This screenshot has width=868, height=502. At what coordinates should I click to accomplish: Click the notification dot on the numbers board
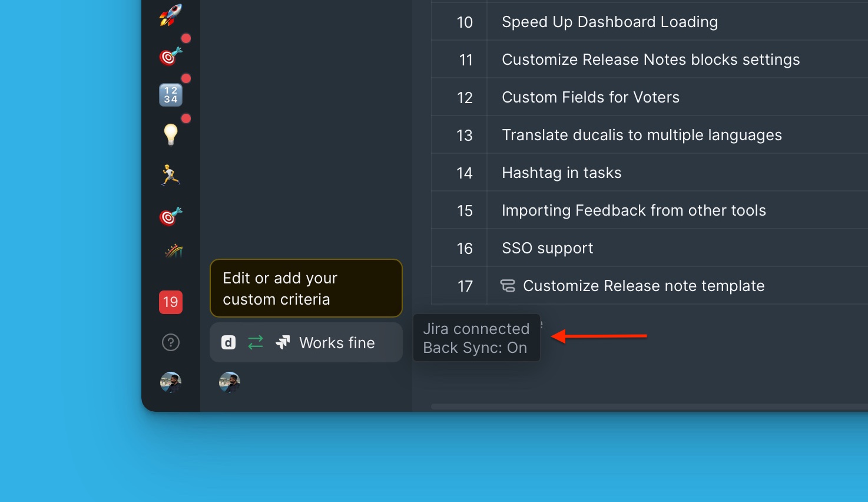coord(186,78)
